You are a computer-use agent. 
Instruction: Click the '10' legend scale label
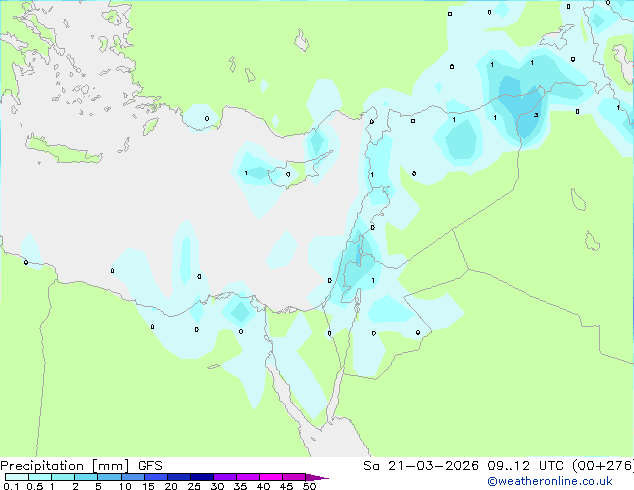pyautogui.click(x=125, y=486)
